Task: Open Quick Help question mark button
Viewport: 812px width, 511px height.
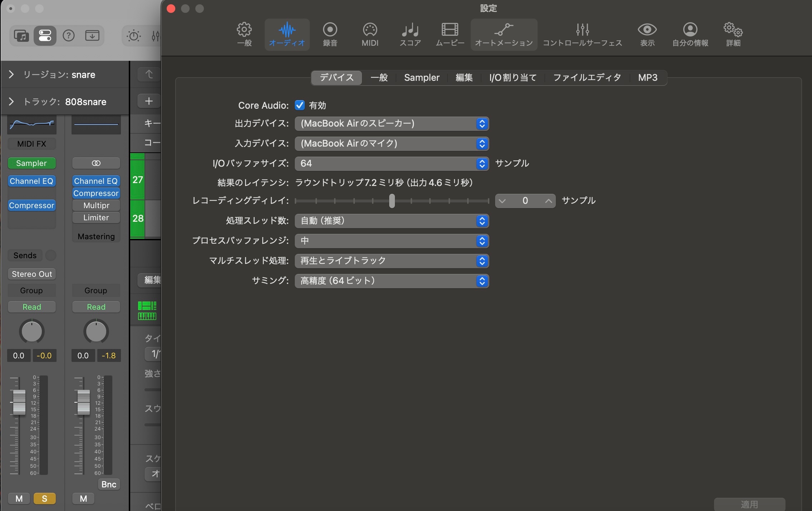Action: pyautogui.click(x=69, y=35)
